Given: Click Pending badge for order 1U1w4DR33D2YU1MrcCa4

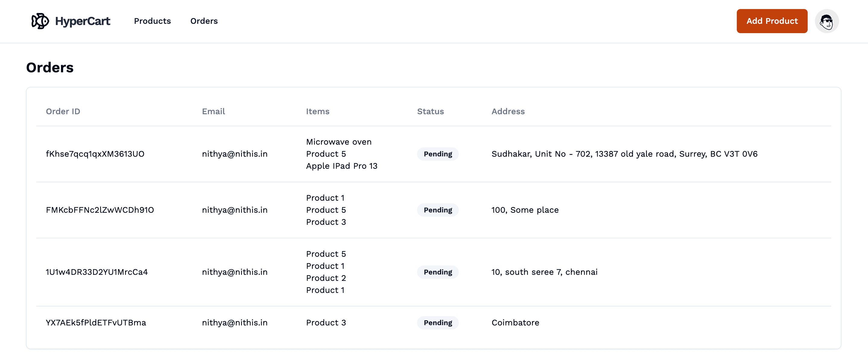Looking at the screenshot, I should pos(437,272).
